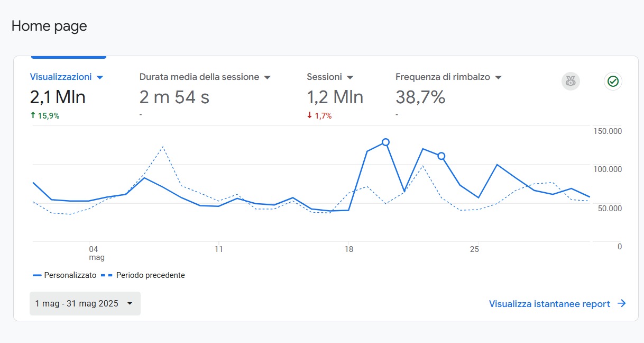Screen dimensions: 644x343
Task: Expand the Durata media della sessione dropdown arrow
Action: (x=267, y=77)
